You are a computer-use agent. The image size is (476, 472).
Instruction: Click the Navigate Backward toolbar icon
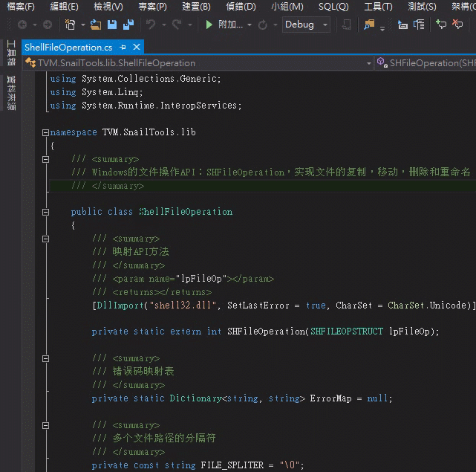click(22, 25)
